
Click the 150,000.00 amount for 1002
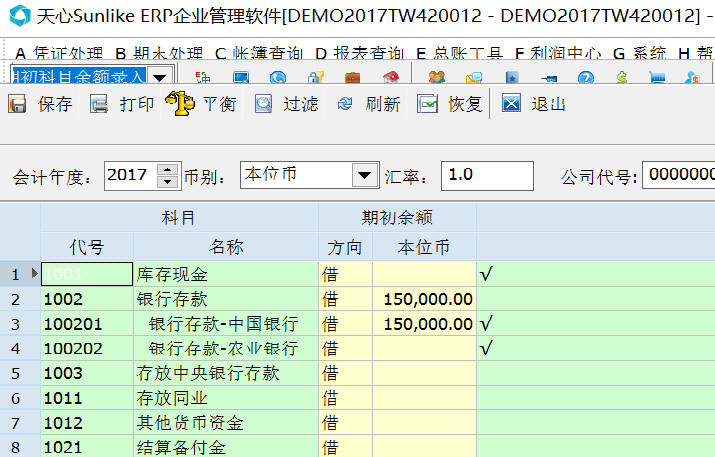point(425,299)
